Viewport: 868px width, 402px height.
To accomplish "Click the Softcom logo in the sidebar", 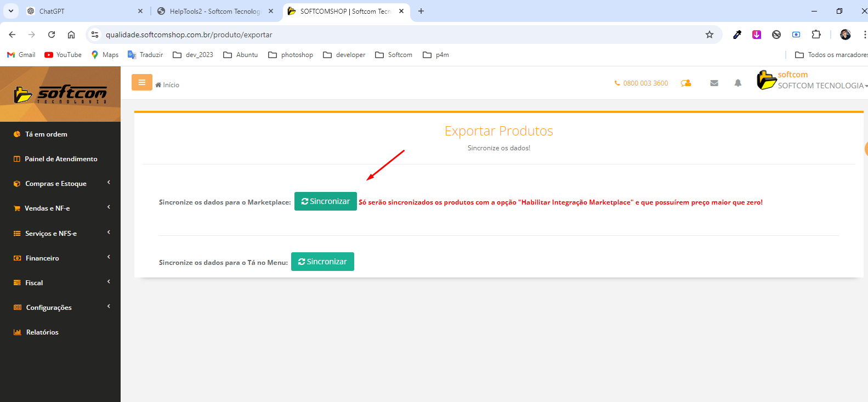I will [60, 94].
